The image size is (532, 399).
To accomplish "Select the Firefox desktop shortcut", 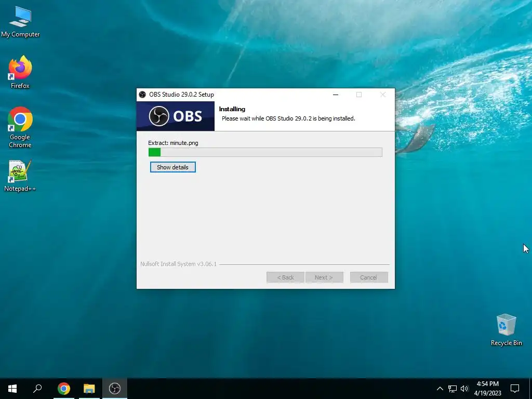I will click(20, 72).
